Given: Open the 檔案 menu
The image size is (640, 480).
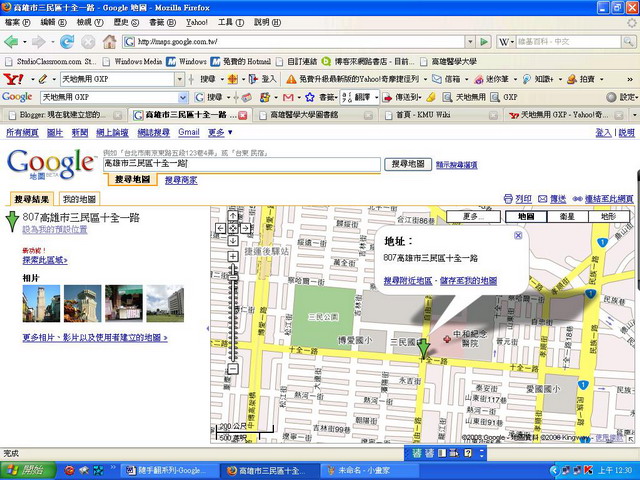Looking at the screenshot, I should click(x=18, y=22).
